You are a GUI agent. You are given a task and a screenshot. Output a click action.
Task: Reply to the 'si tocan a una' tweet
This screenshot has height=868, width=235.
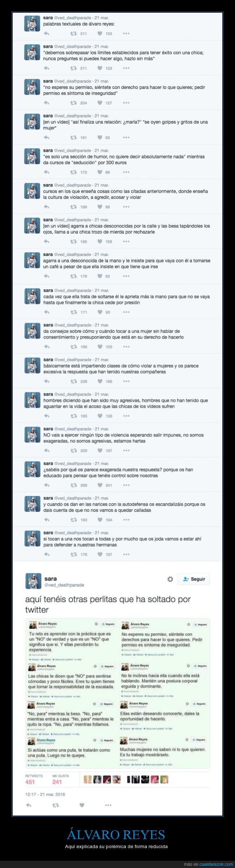[46, 554]
